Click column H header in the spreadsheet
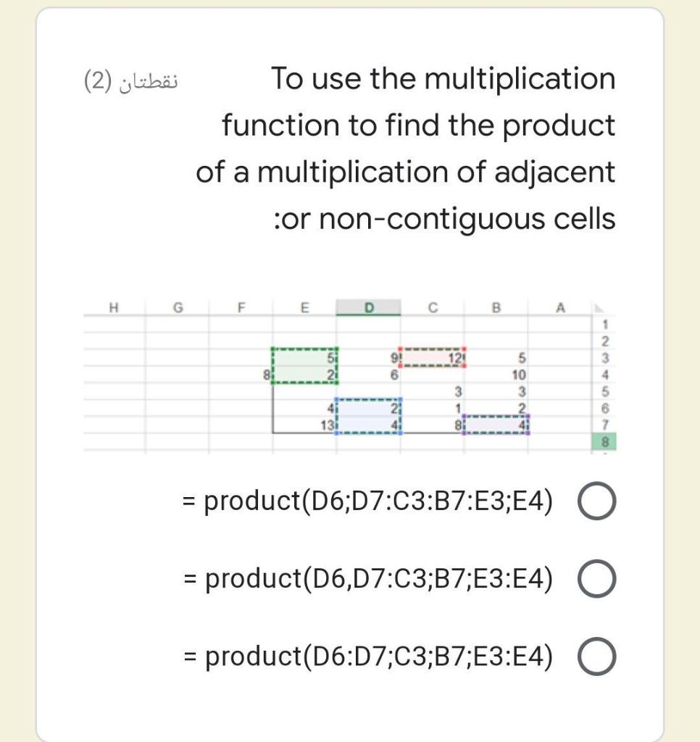This screenshot has width=700, height=742. tap(113, 307)
